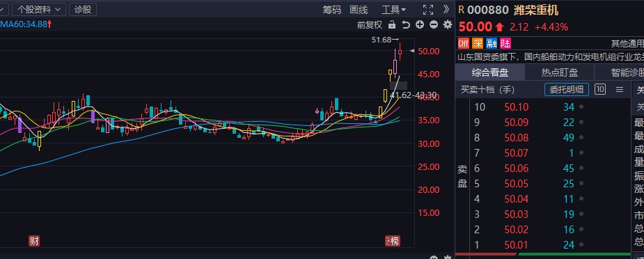644x259 pixels.
Task: Toggle ten-level depth icon 10
Action: pyautogui.click(x=600, y=89)
